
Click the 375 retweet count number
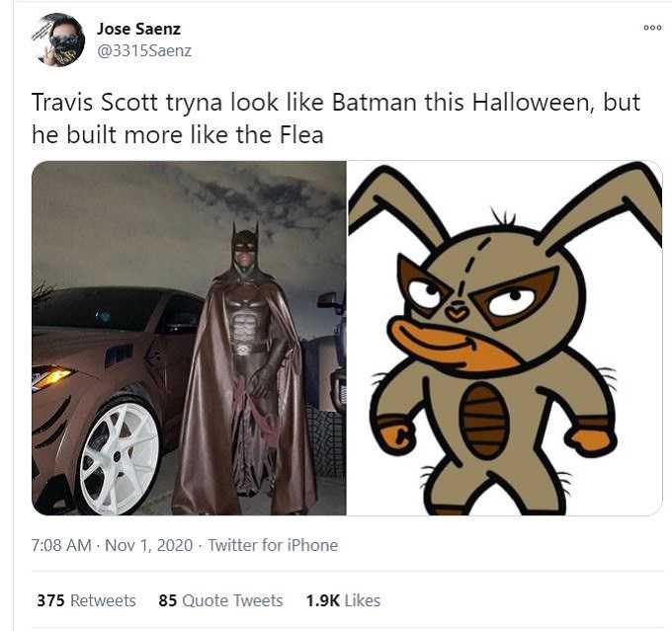click(x=50, y=600)
